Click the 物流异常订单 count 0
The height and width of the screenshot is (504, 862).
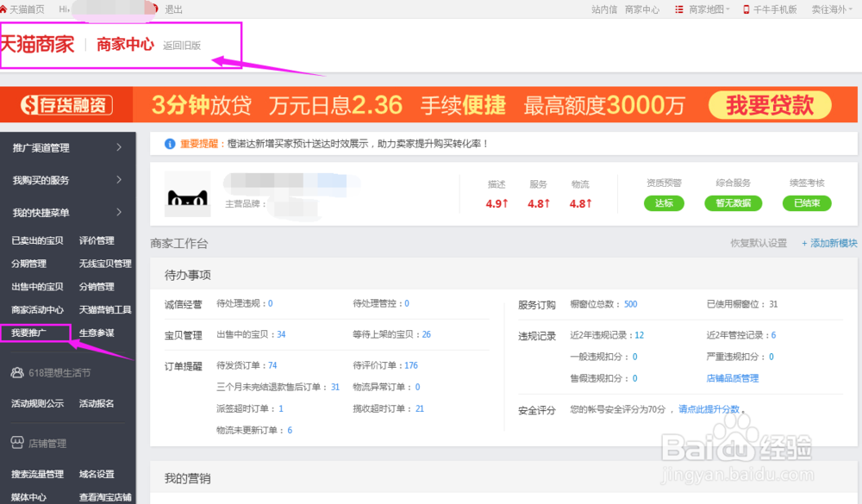tap(418, 388)
